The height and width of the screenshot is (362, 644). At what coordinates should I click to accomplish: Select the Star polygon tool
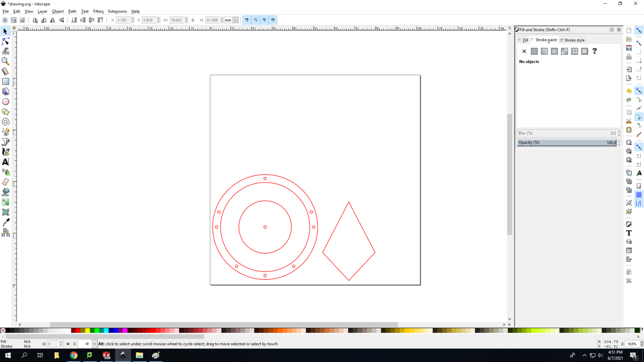tap(6, 112)
